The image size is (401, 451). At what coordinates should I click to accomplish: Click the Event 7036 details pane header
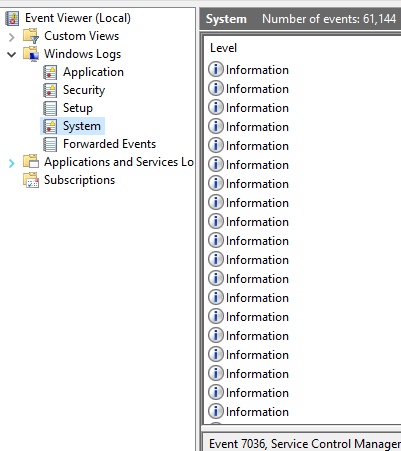[302, 443]
